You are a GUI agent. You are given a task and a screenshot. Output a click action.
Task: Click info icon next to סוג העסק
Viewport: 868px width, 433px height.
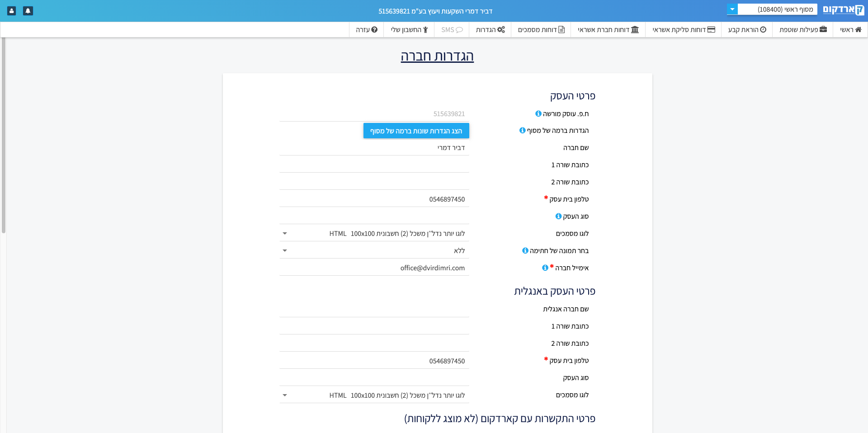tap(558, 216)
